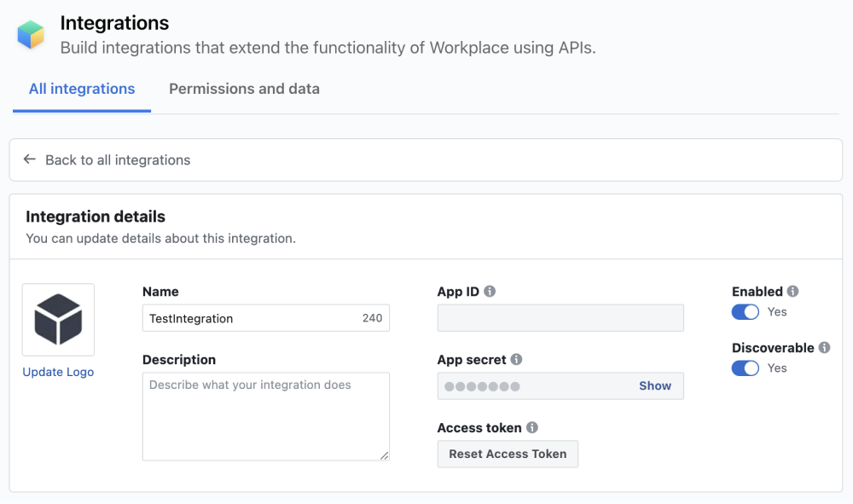Click the App ID info icon
Viewport: 853px width, 504px height.
489,291
